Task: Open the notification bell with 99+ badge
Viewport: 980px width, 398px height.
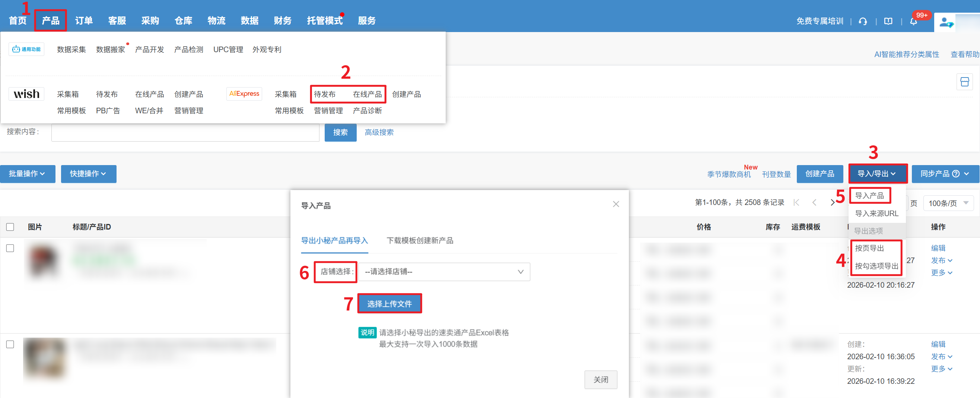Action: pyautogui.click(x=913, y=21)
